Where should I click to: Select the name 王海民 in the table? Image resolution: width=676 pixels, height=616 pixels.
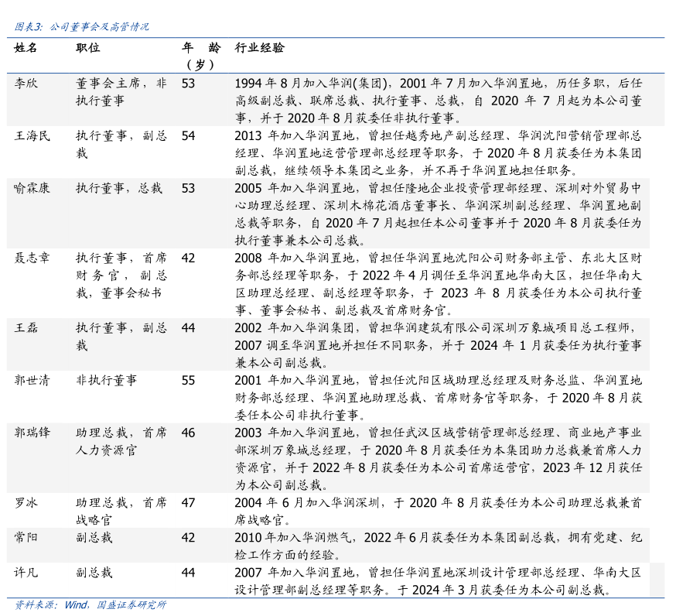(32, 135)
